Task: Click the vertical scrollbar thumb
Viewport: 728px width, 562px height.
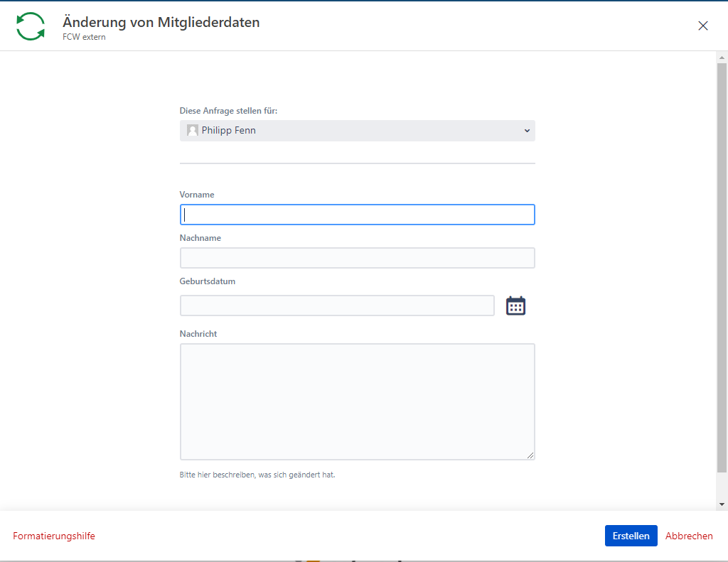Action: point(722,266)
